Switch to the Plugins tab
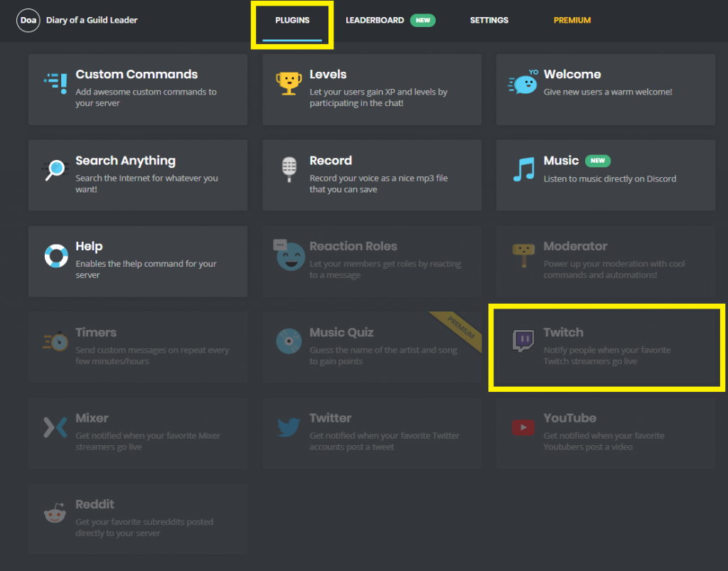The height and width of the screenshot is (571, 728). point(292,21)
